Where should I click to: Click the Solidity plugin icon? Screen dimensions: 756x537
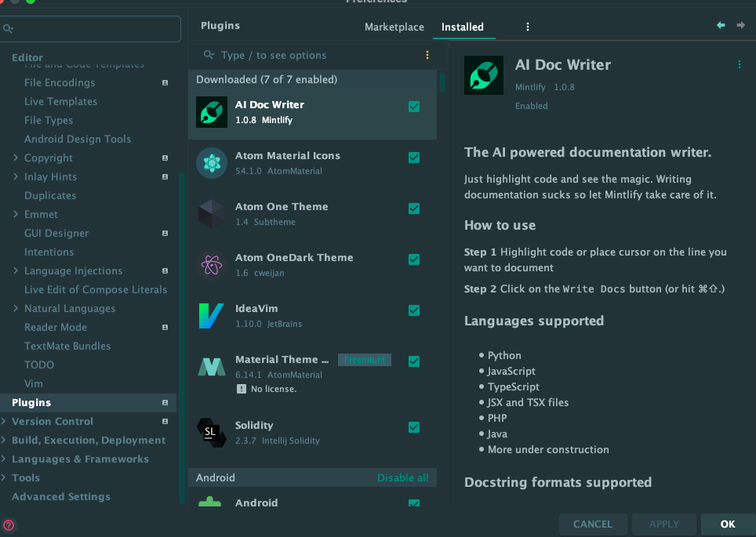(x=212, y=433)
